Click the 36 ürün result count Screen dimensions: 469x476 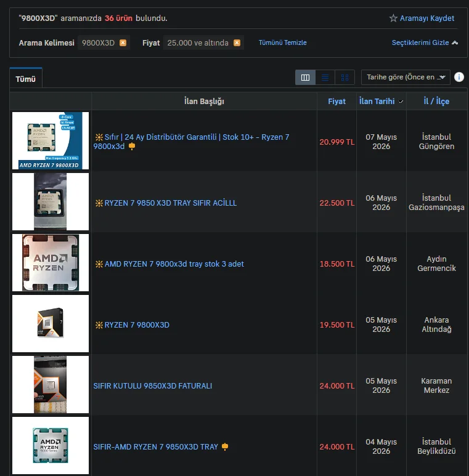(118, 18)
